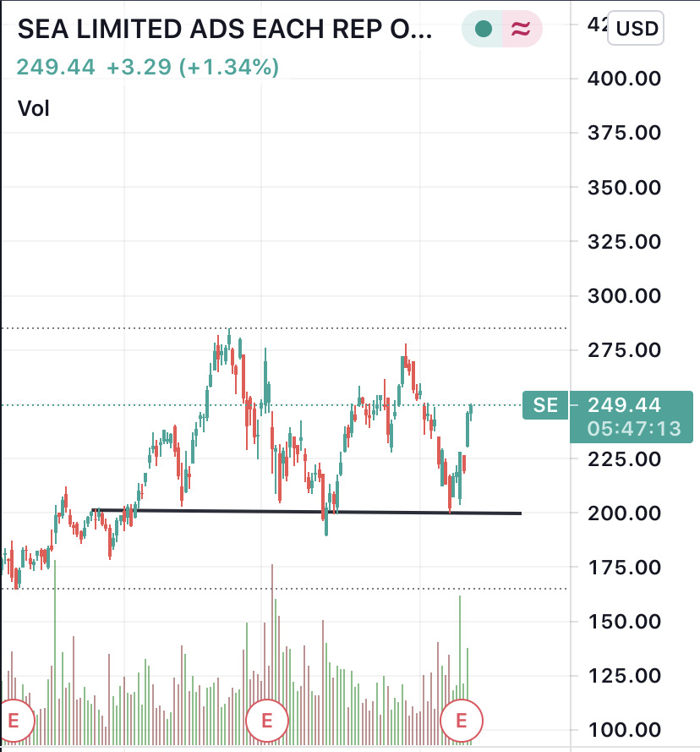Click the 350.00 price axis label

click(624, 187)
